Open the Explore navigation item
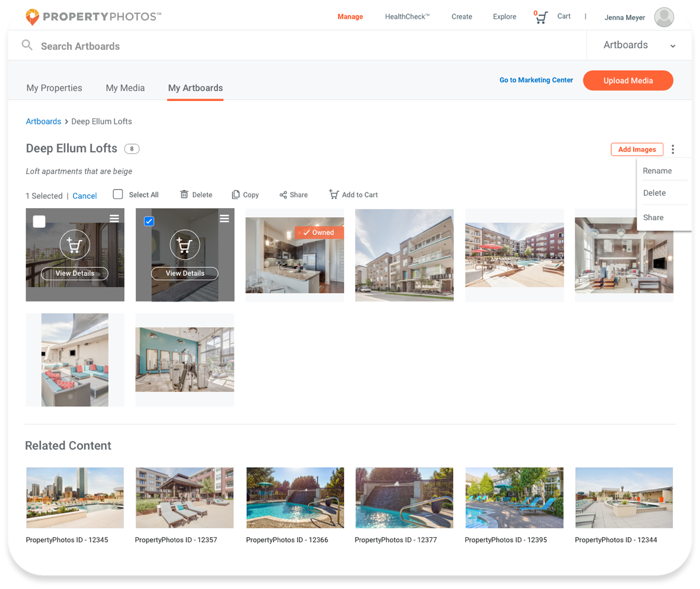 tap(504, 17)
